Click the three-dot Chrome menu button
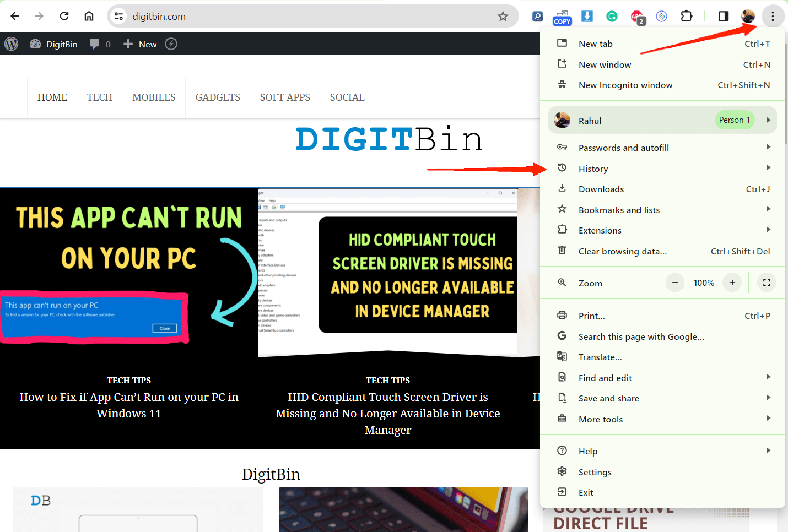Image resolution: width=788 pixels, height=532 pixels. coord(773,17)
